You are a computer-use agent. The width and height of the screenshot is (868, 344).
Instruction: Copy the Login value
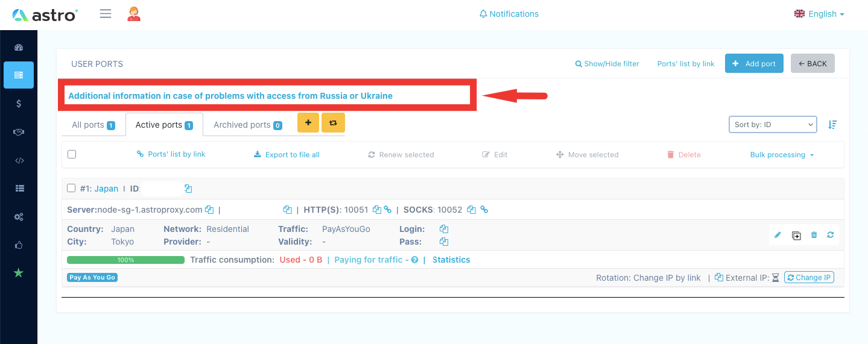(x=444, y=229)
